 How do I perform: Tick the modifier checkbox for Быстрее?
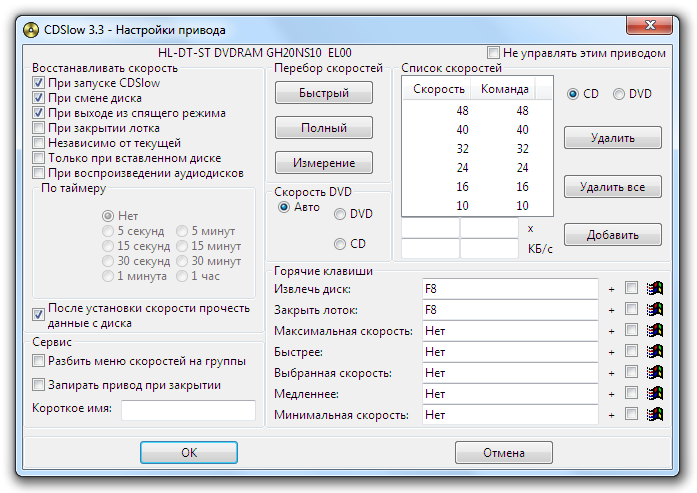click(x=631, y=351)
